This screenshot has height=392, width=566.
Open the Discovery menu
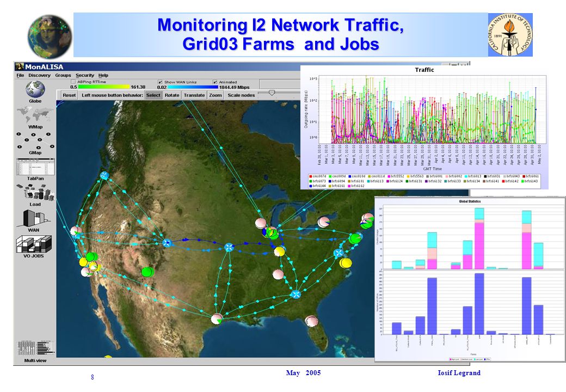tap(39, 76)
